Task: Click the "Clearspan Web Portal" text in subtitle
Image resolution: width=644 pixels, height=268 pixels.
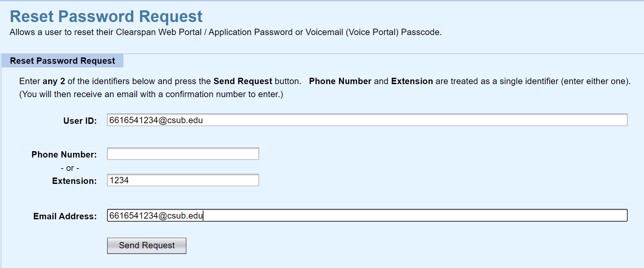Action: [158, 32]
